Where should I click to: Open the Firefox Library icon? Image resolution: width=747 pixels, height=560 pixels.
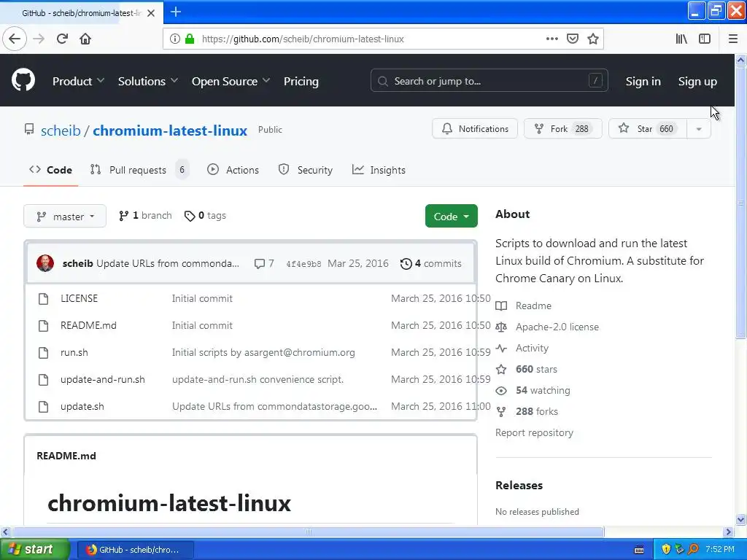681,39
